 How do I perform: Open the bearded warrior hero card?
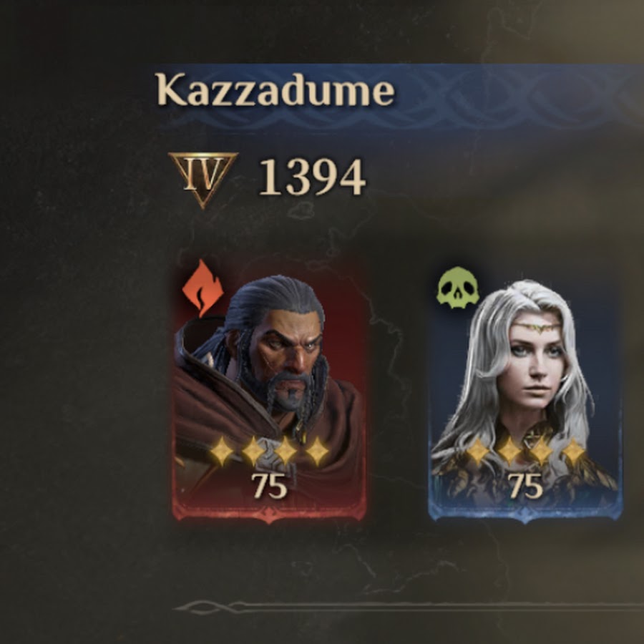[269, 390]
